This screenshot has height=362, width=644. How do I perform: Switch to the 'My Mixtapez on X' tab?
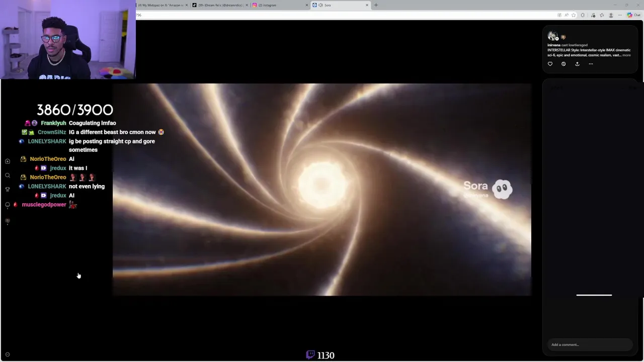[x=160, y=5]
